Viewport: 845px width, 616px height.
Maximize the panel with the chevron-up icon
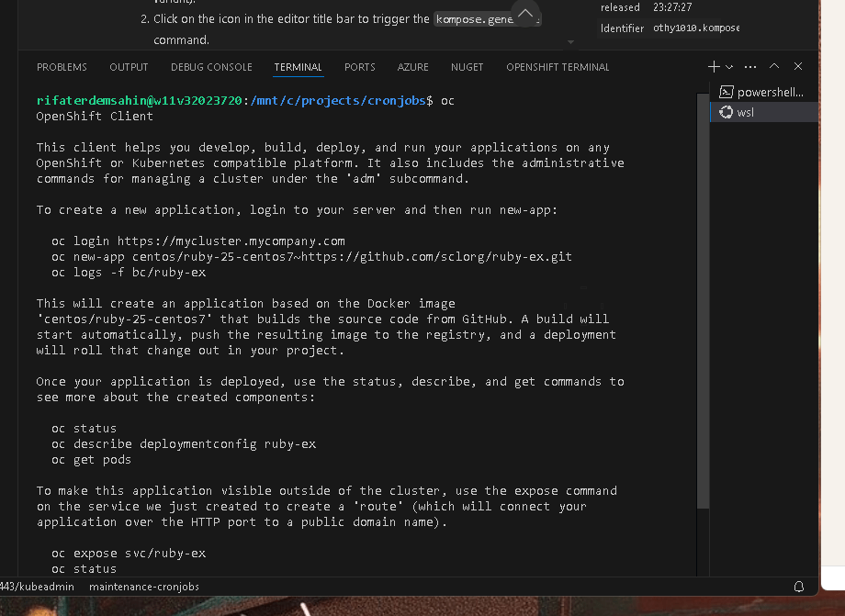pos(774,66)
